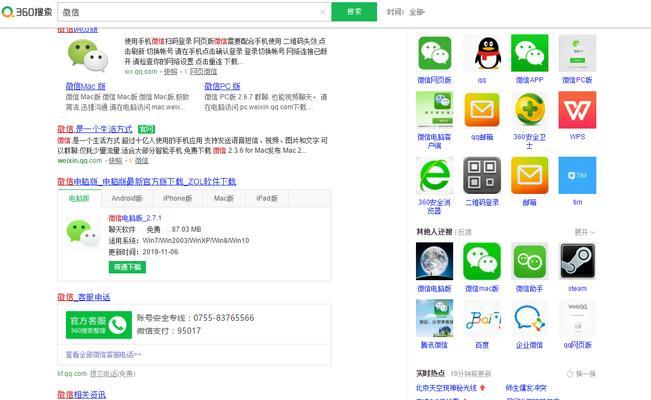Click the green 官方客服 phone badge
This screenshot has width=651, height=400.
[99, 325]
